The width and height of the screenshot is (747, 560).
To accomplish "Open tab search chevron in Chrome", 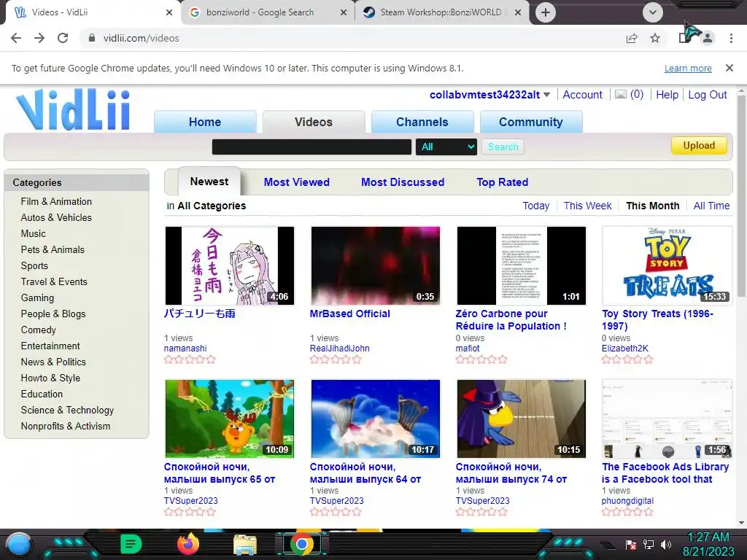I will (653, 12).
